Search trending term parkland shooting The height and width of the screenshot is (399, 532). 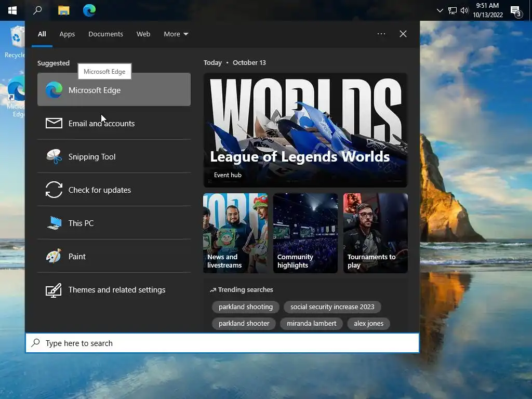tap(246, 307)
